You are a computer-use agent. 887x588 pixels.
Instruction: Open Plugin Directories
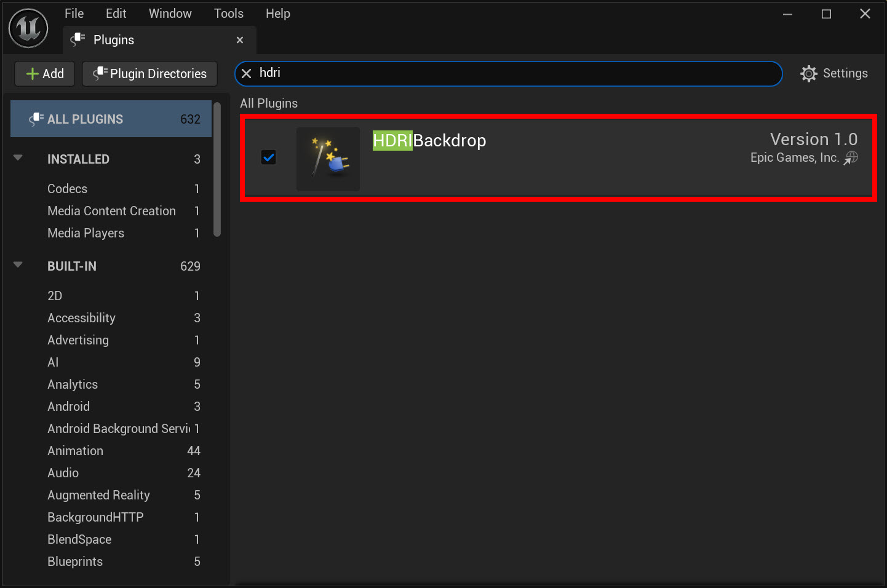point(149,74)
